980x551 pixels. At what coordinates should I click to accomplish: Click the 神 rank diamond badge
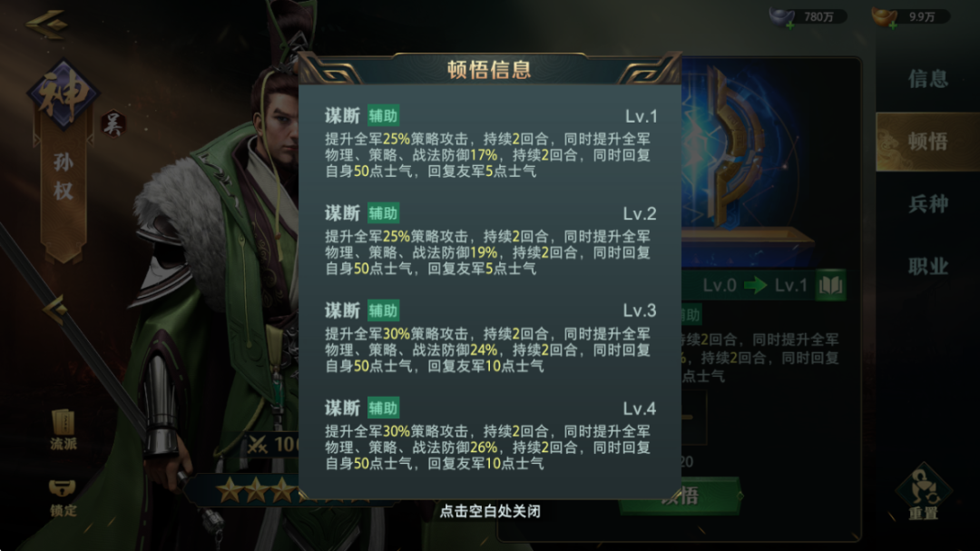(x=63, y=93)
